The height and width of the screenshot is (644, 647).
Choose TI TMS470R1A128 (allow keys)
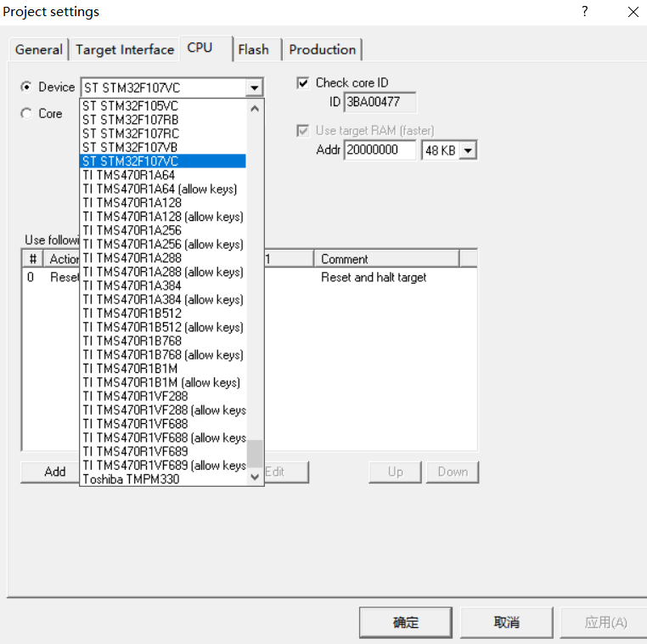(x=163, y=217)
